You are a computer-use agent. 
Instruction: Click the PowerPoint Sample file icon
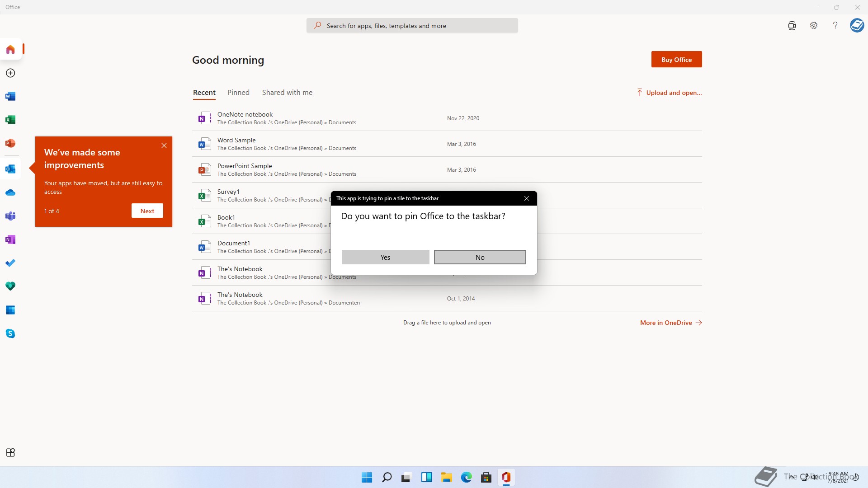[205, 170]
